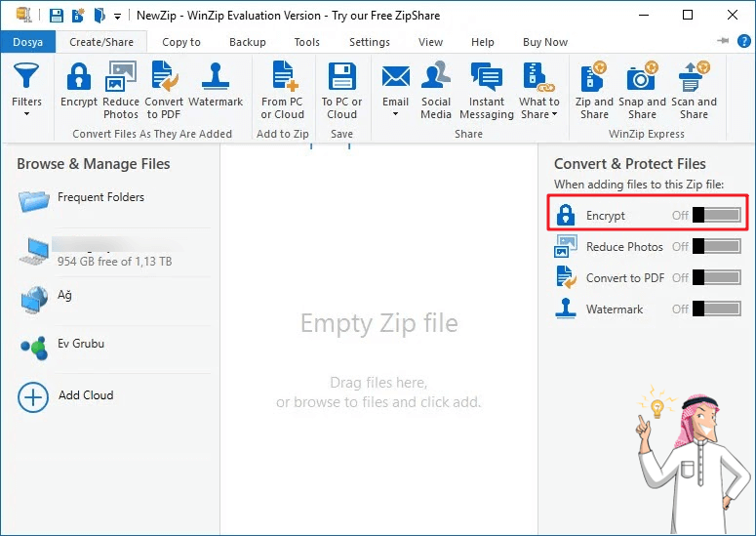Launch Snap and Share express tool

(x=642, y=90)
